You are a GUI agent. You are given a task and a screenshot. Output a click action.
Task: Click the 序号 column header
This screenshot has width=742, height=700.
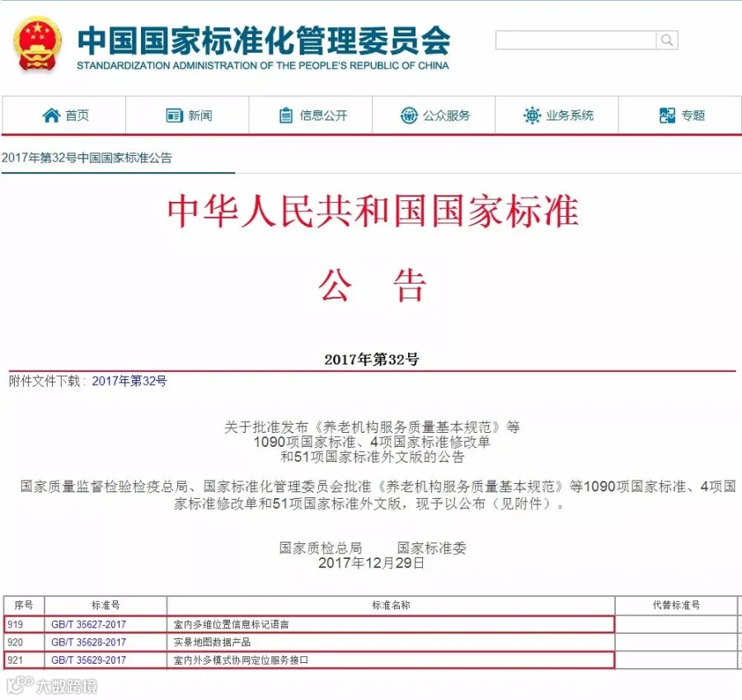click(x=24, y=605)
